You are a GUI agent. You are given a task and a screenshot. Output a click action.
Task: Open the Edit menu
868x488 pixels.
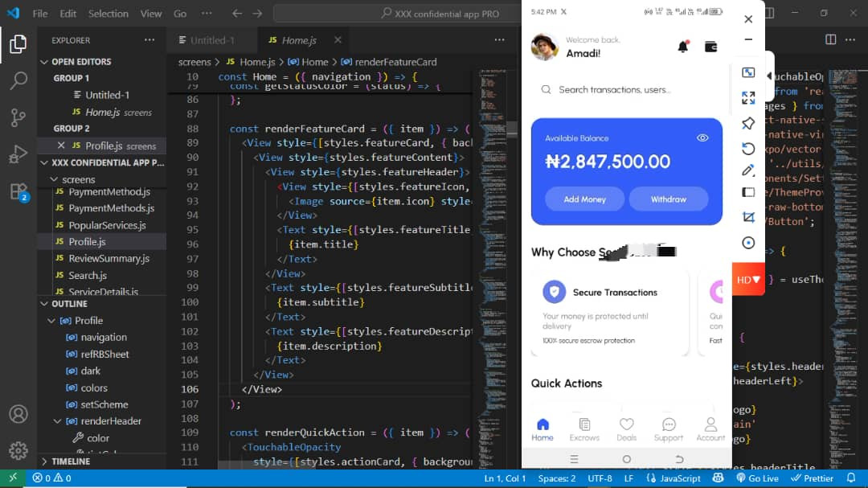tap(68, 14)
